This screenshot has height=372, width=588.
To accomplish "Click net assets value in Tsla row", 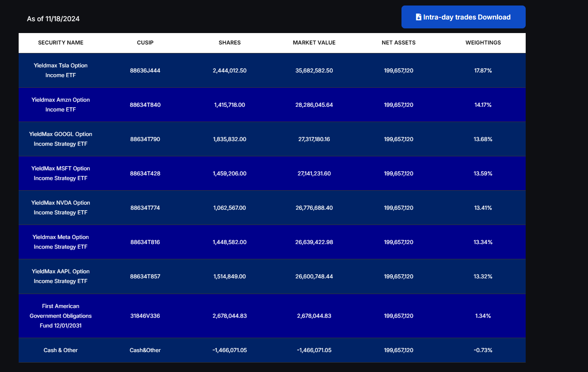I will tap(399, 70).
